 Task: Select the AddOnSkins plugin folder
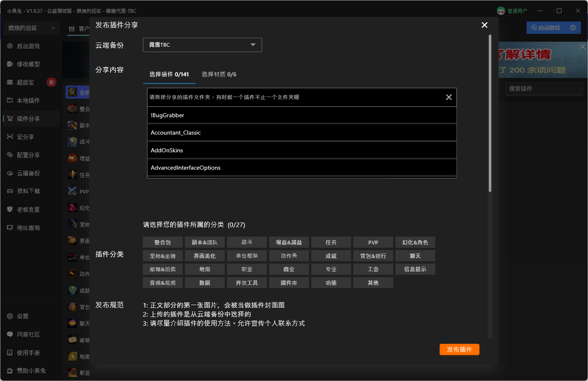[302, 150]
